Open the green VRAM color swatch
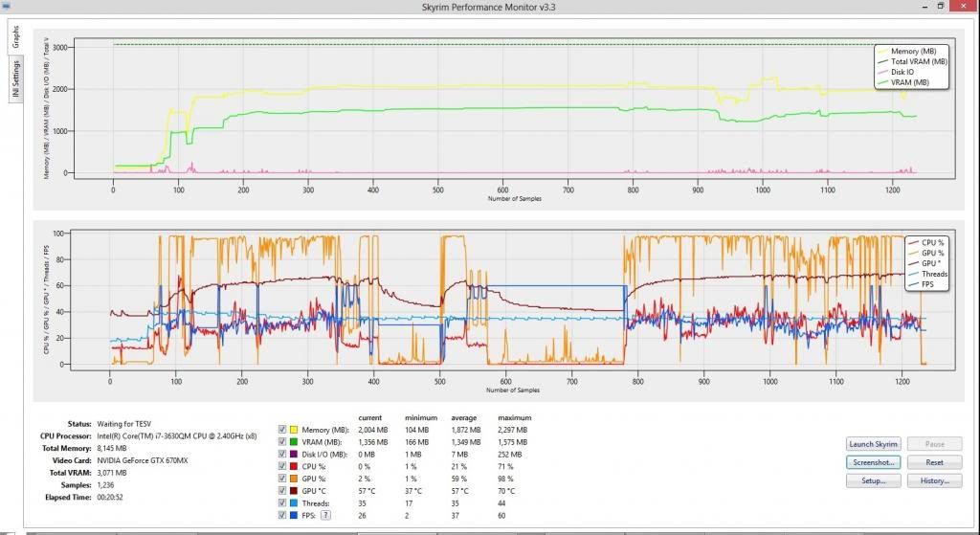The height and width of the screenshot is (535, 980). point(294,442)
